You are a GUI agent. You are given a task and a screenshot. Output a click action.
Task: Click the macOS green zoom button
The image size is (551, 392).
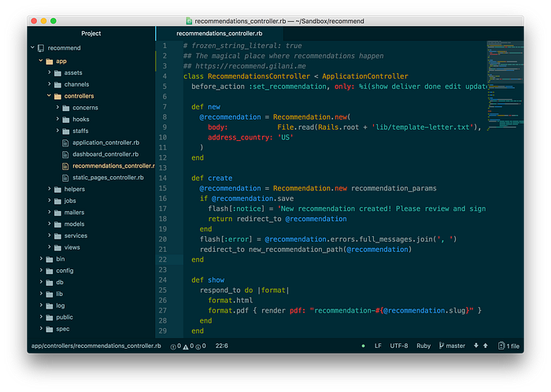point(54,20)
